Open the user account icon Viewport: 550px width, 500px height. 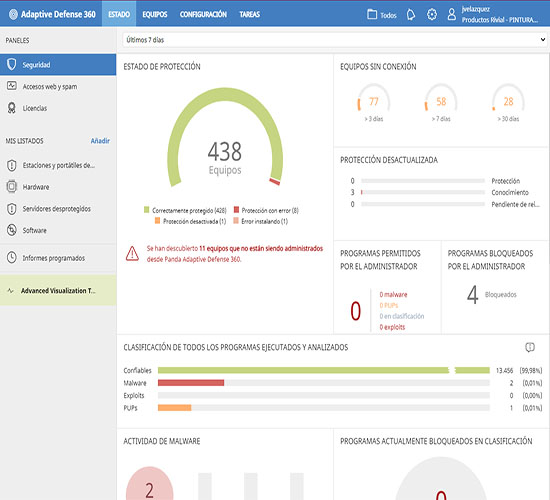click(x=452, y=14)
